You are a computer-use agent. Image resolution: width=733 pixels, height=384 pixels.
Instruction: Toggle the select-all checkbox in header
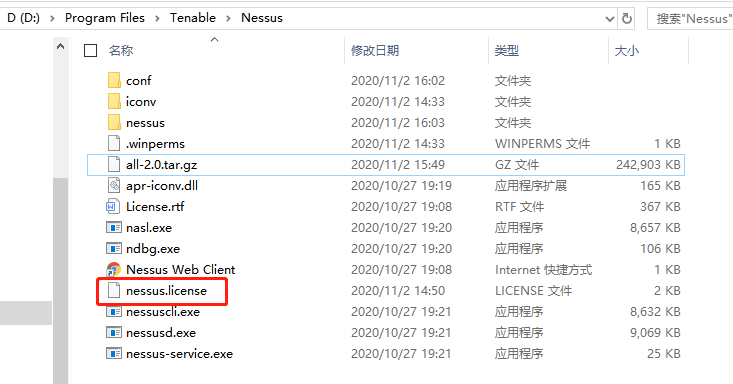pos(90,51)
